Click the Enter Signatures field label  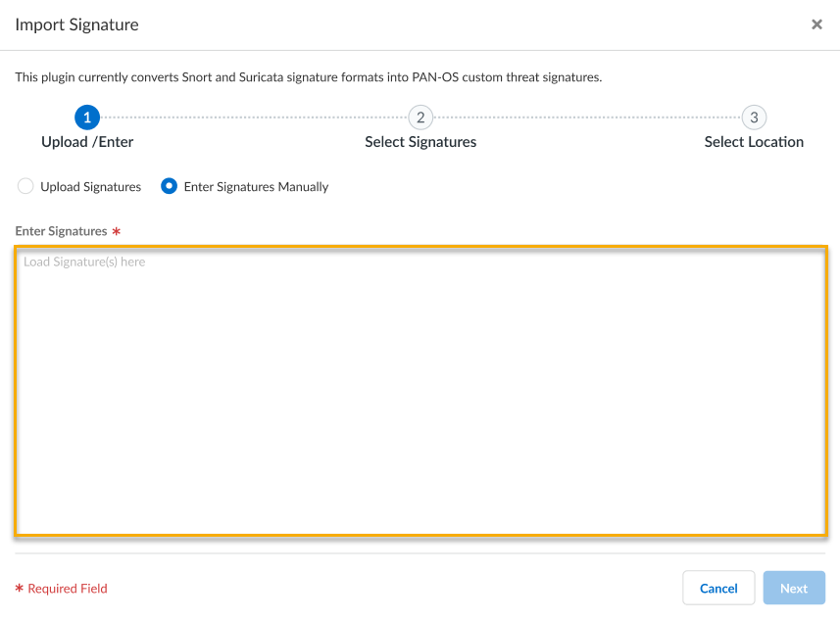pyautogui.click(x=61, y=231)
